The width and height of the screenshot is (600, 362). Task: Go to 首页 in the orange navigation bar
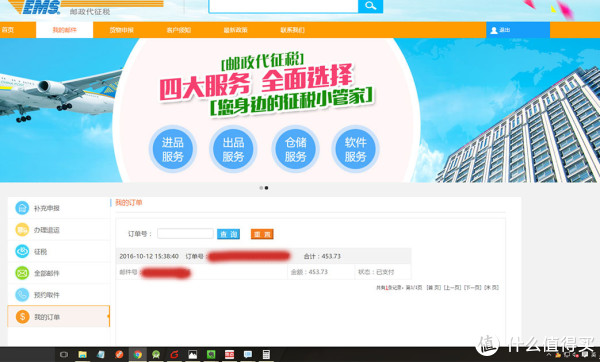[x=7, y=30]
